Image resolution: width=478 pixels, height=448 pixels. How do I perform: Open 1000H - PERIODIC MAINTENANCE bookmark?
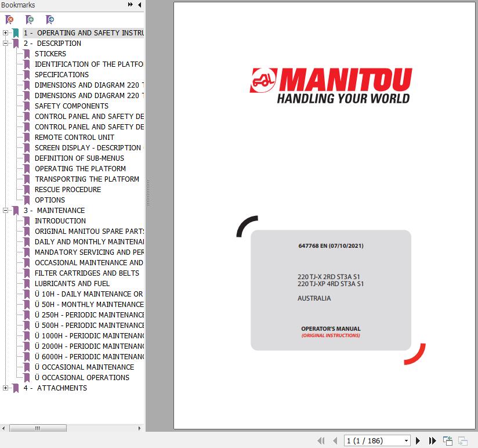pos(89,336)
